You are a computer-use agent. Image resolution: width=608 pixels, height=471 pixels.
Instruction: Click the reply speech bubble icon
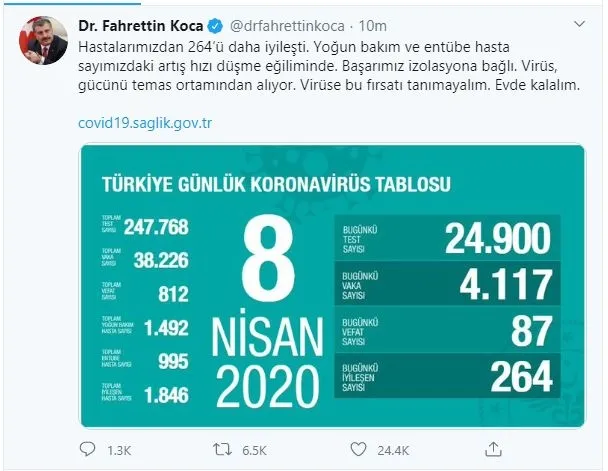(x=89, y=451)
